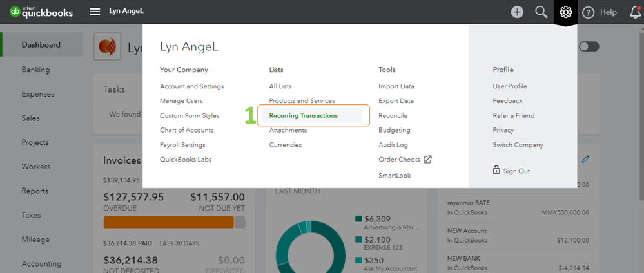Open the NEW Account bank row
Screen dimensions: 644x273
pos(518,236)
